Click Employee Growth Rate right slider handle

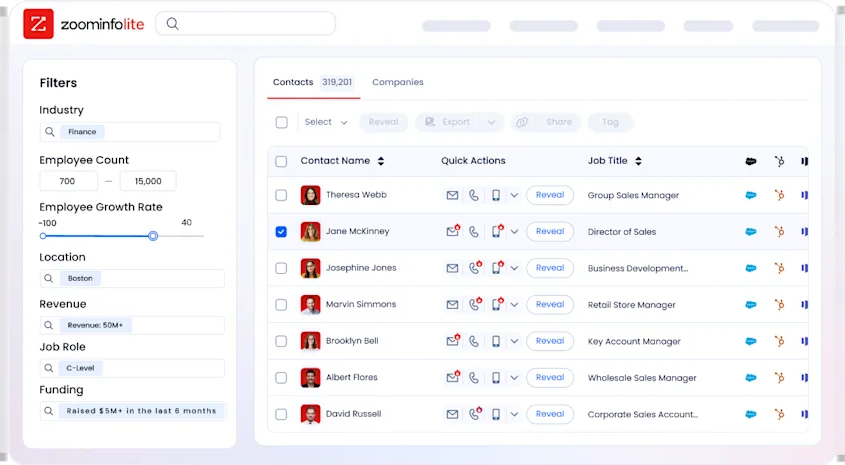click(153, 236)
